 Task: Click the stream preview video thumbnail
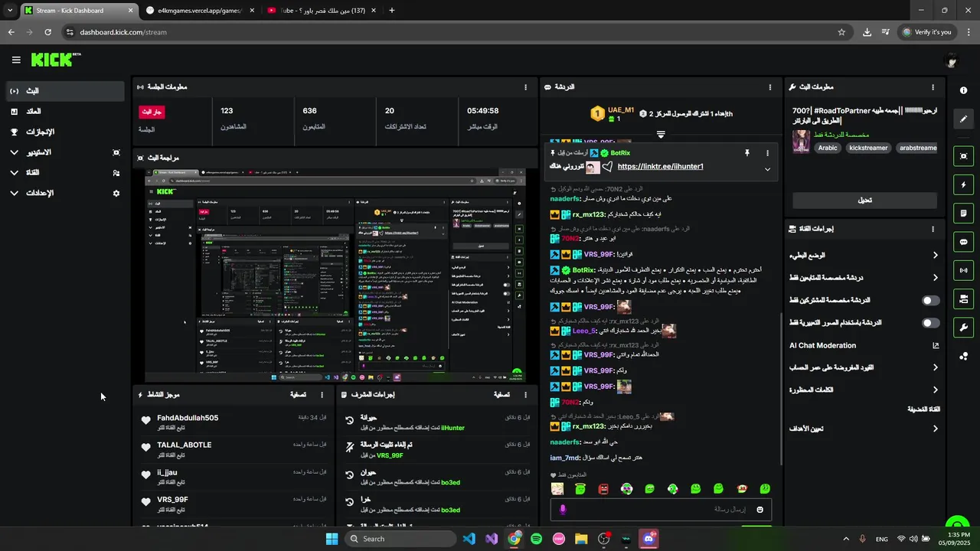pyautogui.click(x=335, y=275)
